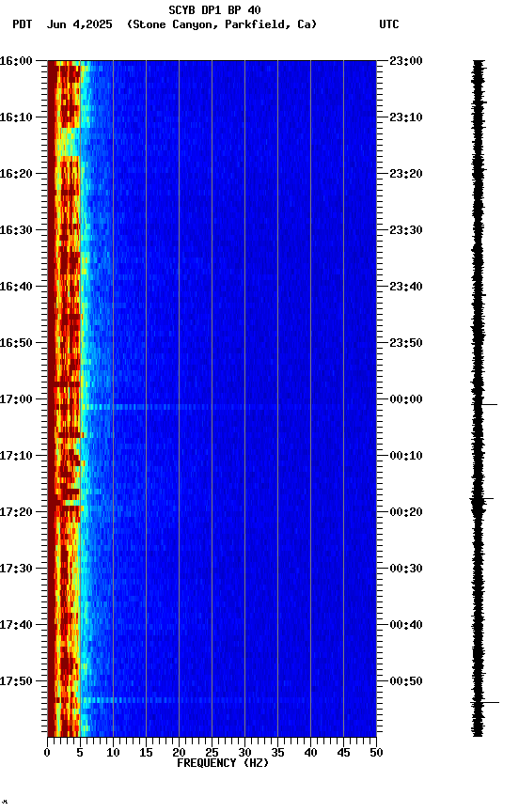Click the seismogram spike near 00:54 UTC
519x812 pixels.
click(485, 703)
